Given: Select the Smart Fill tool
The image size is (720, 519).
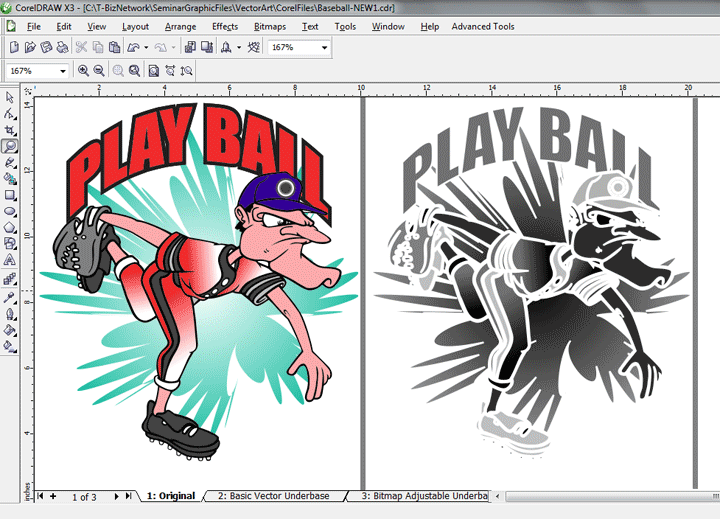Looking at the screenshot, I should [x=10, y=179].
